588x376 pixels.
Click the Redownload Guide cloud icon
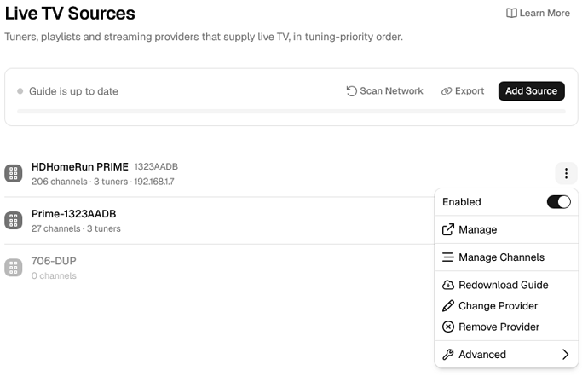point(447,285)
